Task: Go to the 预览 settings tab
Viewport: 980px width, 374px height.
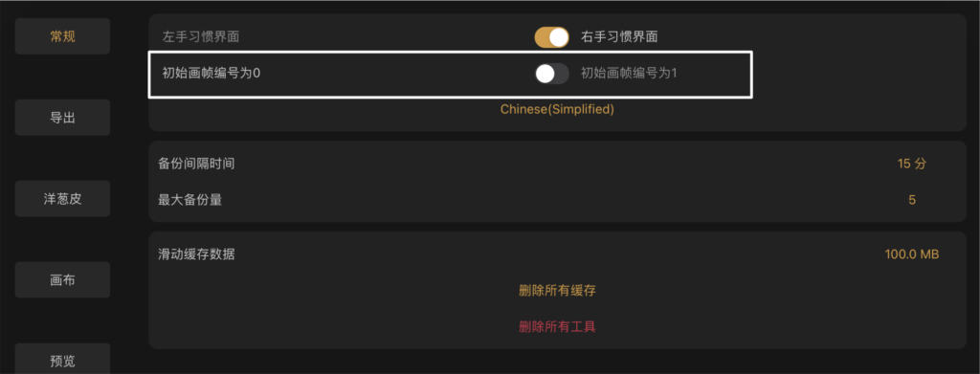Action: (62, 359)
